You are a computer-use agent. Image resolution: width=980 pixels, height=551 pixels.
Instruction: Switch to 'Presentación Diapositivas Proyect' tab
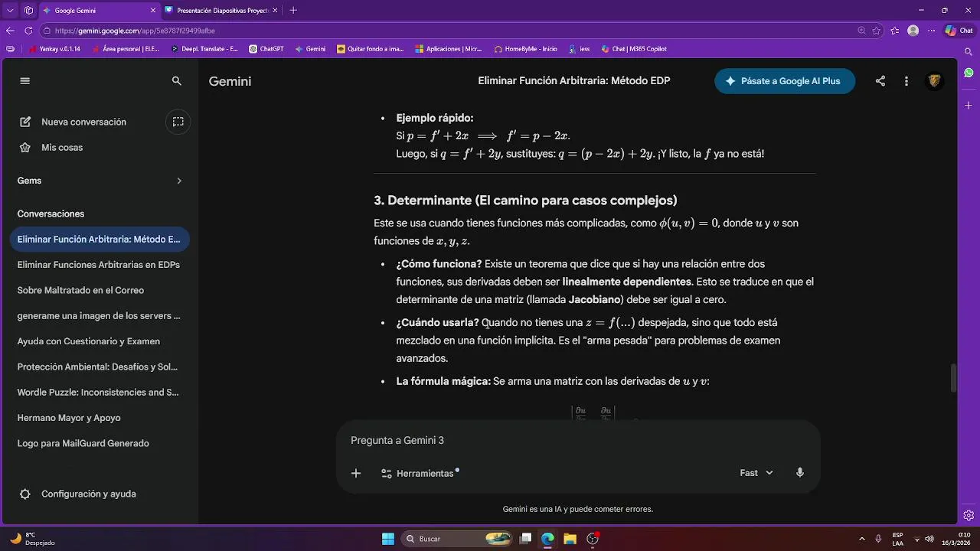(222, 11)
